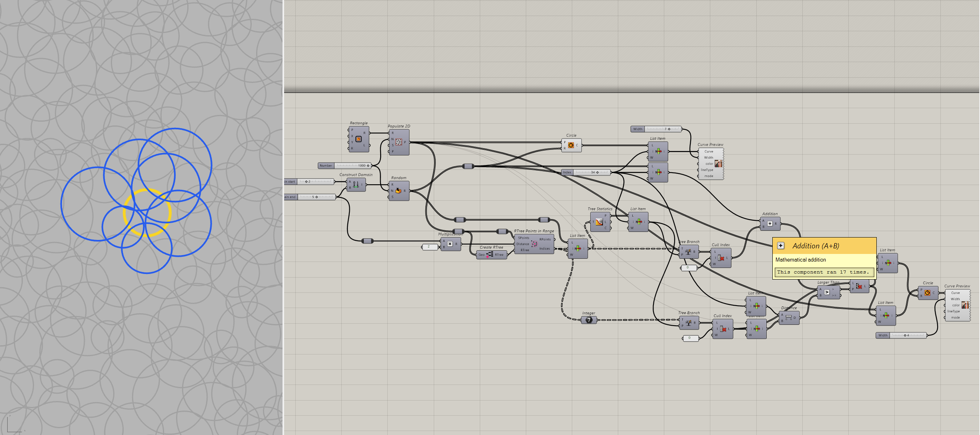Click the Width slider valued 7
The height and width of the screenshot is (435, 980).
click(656, 129)
